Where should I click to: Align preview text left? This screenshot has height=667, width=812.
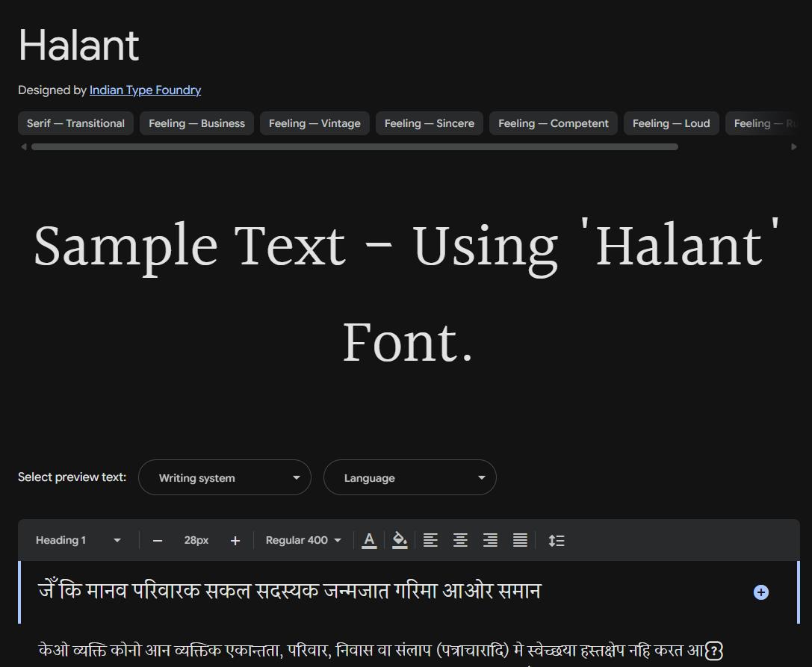430,540
